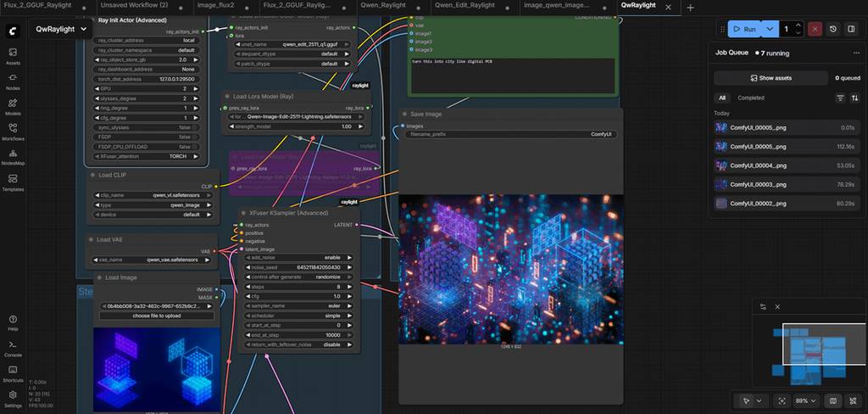The width and height of the screenshot is (868, 414).
Task: Close the minimap panel
Action: (x=777, y=307)
